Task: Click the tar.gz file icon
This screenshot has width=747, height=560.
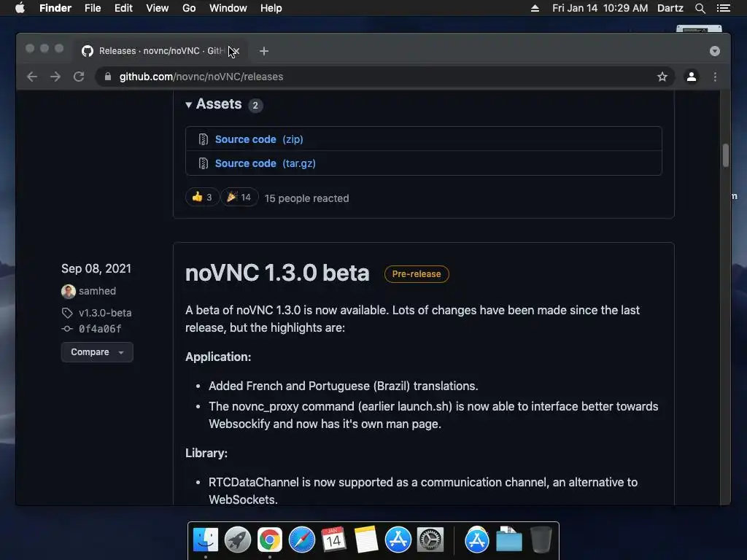Action: point(204,163)
